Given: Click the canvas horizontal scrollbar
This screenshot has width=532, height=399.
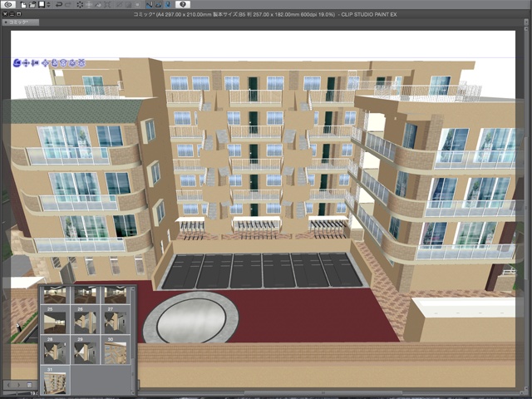Looking at the screenshot, I should (x=323, y=393).
